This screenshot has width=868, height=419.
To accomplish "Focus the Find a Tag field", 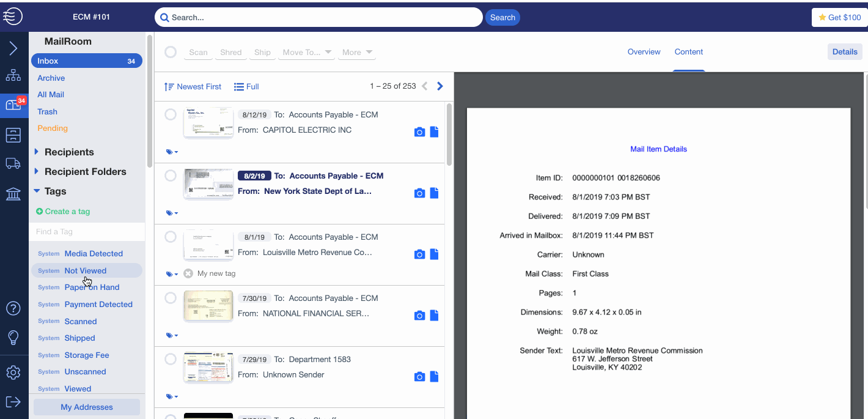I will tap(87, 232).
